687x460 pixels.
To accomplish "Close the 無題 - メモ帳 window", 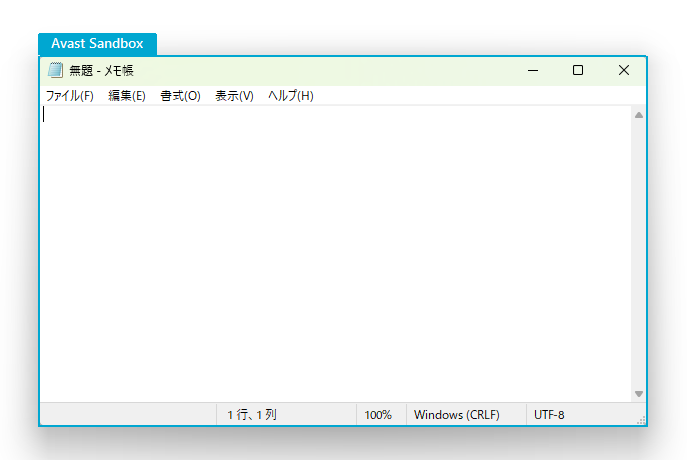I will pos(623,71).
